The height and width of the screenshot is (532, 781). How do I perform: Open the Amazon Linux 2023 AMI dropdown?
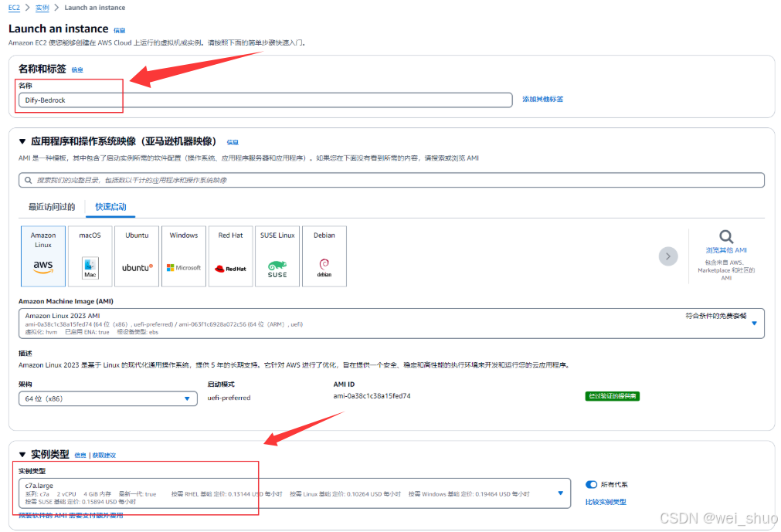point(755,324)
